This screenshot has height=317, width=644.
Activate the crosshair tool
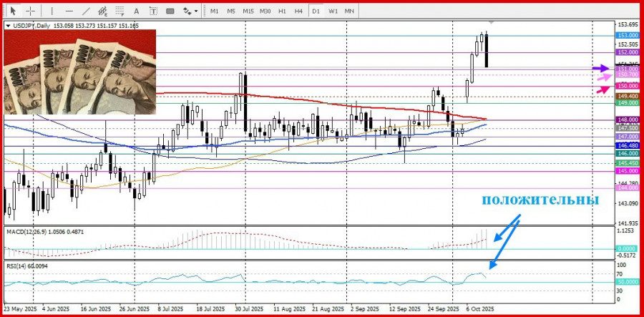pyautogui.click(x=31, y=11)
